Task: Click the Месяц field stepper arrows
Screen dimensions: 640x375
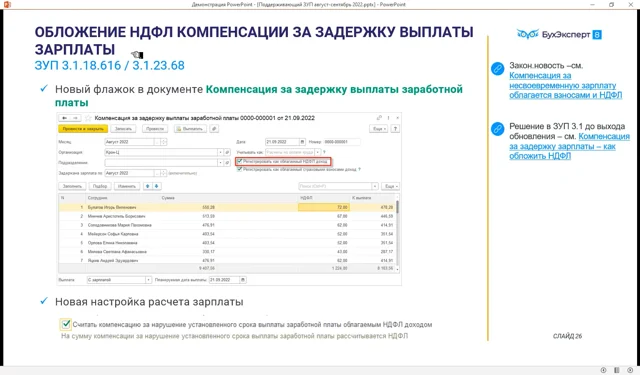Action: click(164, 142)
